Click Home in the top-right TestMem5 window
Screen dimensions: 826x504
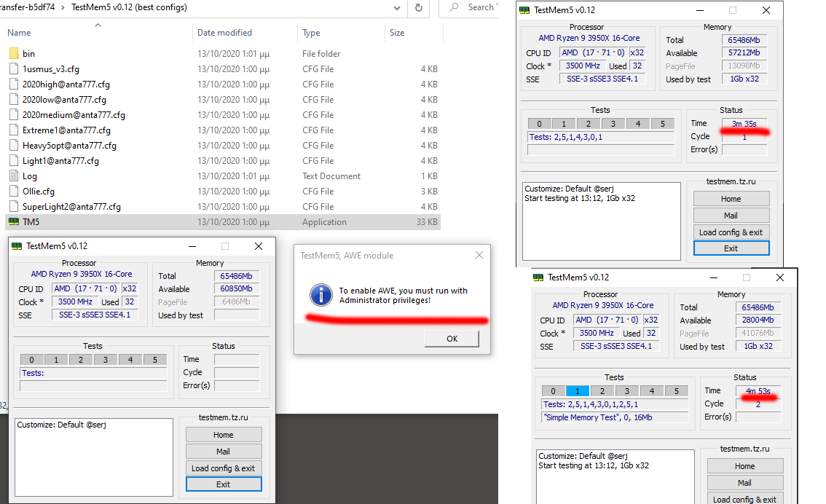[x=731, y=199]
